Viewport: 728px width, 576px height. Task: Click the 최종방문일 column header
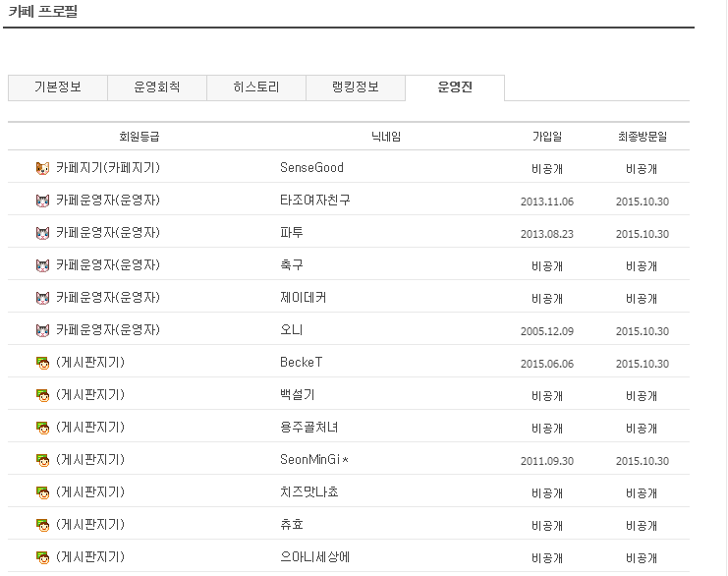tap(643, 137)
